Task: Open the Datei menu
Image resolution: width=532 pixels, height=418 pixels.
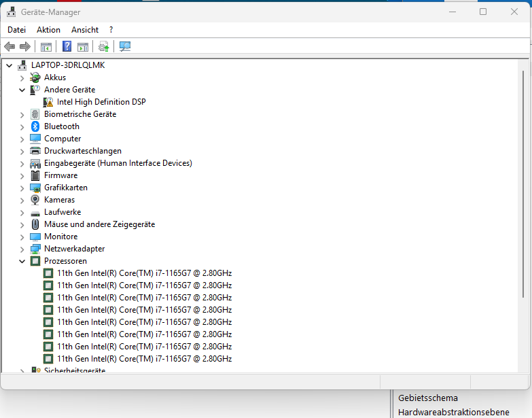Action: click(x=16, y=30)
